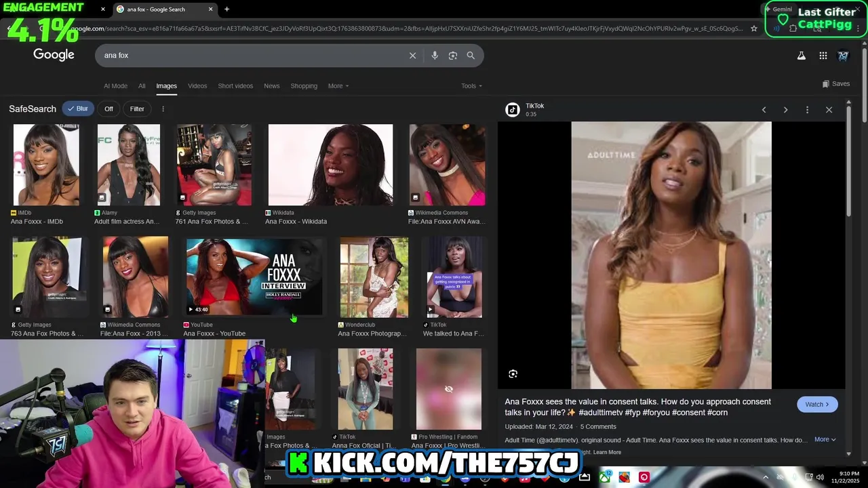Click the Watch button
Screen dimensions: 868x488
[817, 404]
